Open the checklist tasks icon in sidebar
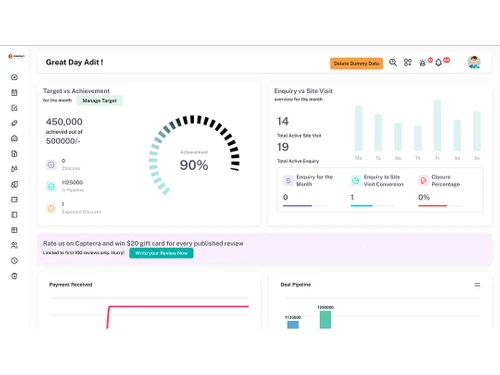Image resolution: width=500 pixels, height=375 pixels. click(x=14, y=108)
